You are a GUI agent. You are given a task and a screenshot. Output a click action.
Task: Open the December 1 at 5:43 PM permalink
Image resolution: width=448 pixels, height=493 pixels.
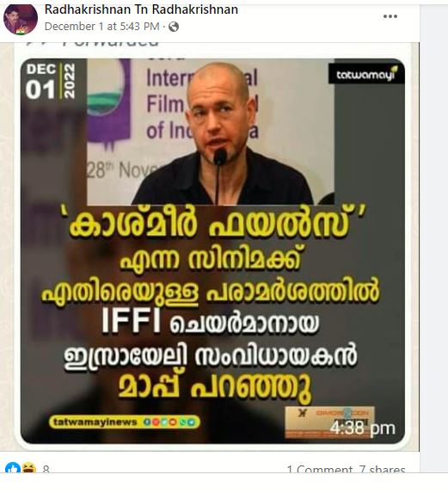(x=102, y=27)
